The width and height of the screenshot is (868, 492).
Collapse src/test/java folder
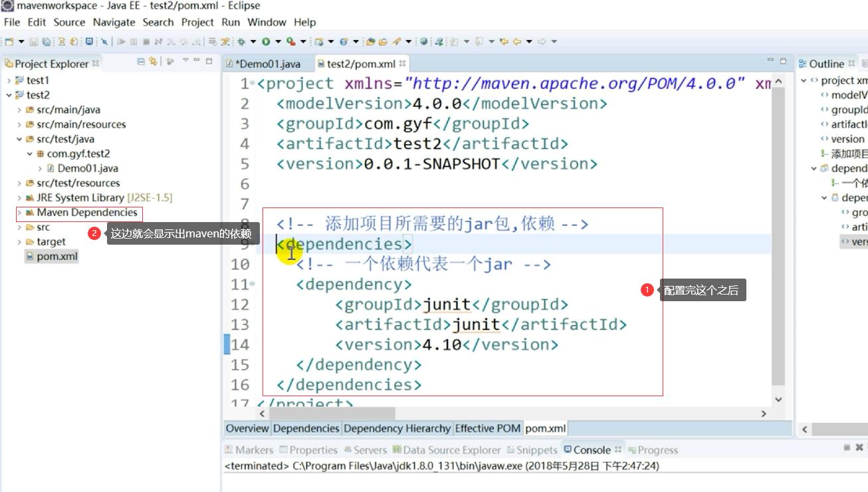click(x=19, y=139)
